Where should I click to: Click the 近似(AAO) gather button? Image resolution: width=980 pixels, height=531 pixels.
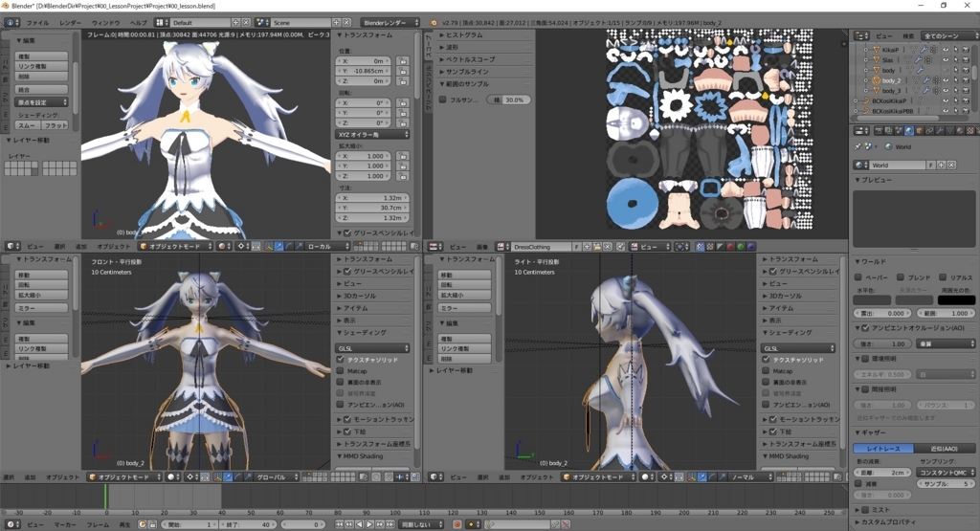click(x=944, y=449)
